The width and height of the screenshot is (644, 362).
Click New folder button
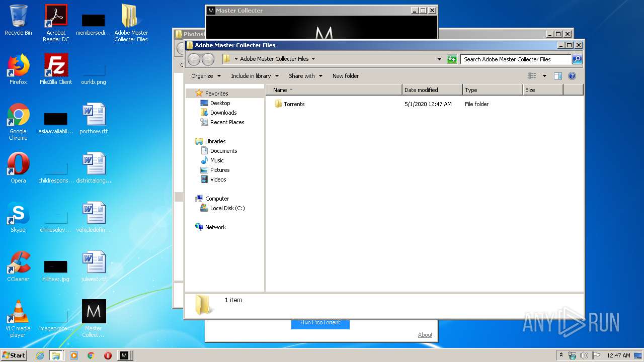346,76
